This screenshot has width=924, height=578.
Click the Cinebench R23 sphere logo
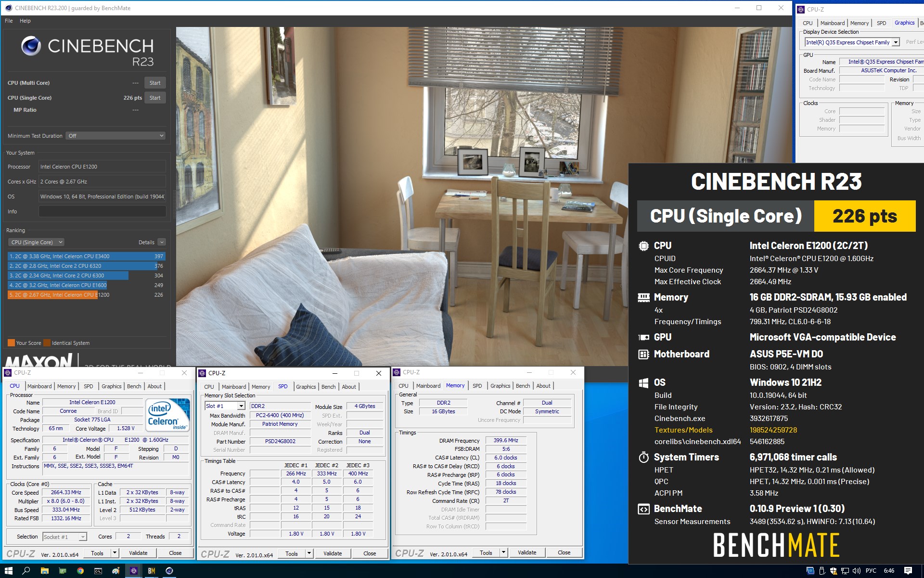click(x=31, y=46)
